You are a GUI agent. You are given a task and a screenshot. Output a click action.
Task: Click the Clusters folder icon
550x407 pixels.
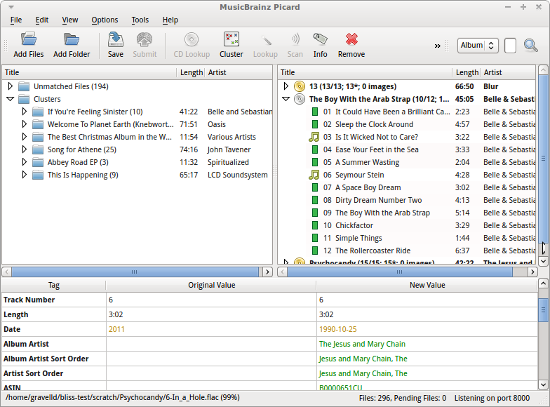pos(24,99)
